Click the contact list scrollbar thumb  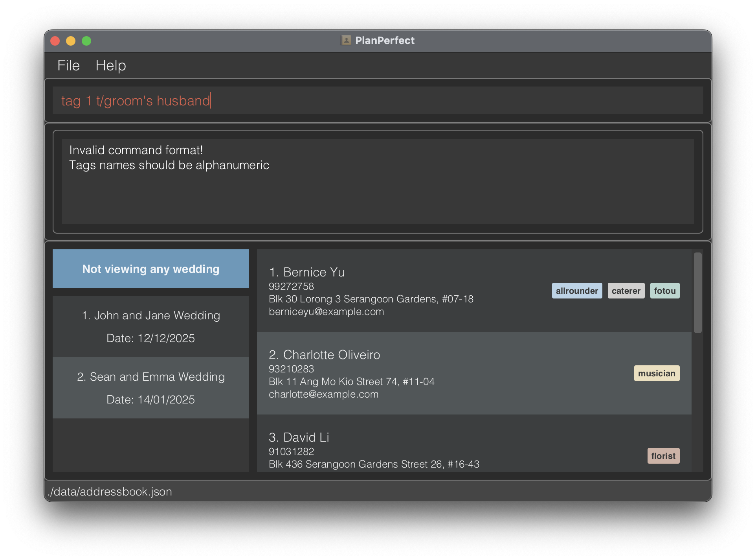tap(697, 293)
